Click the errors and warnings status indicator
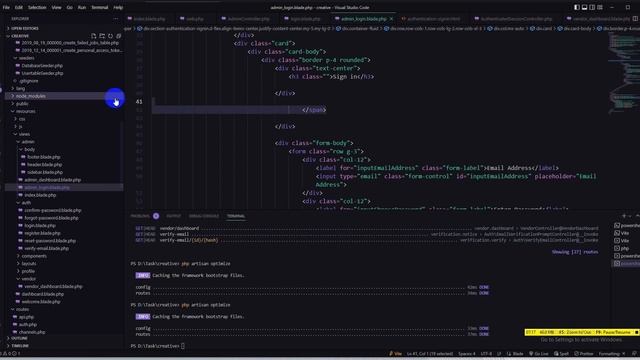 11,353
